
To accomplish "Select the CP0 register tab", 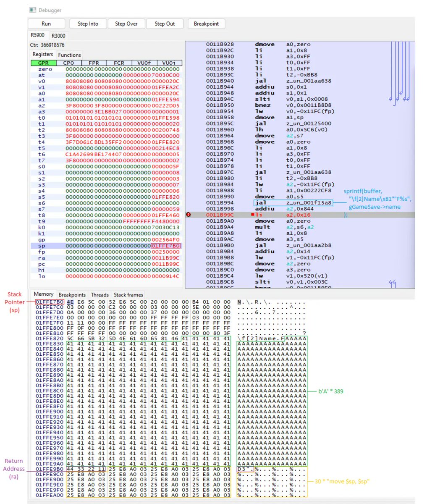I will point(68,63).
